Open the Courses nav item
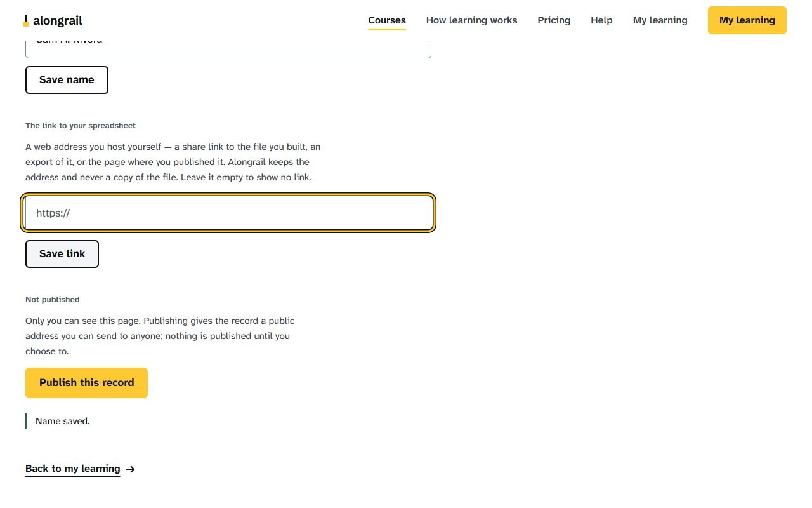Viewport: 812px width, 508px height. click(387, 20)
